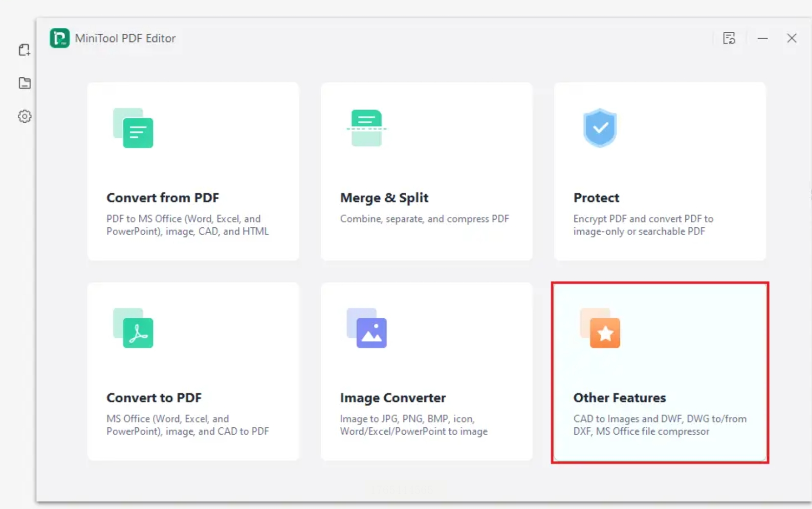Open the folder icon in left sidebar

(24, 83)
